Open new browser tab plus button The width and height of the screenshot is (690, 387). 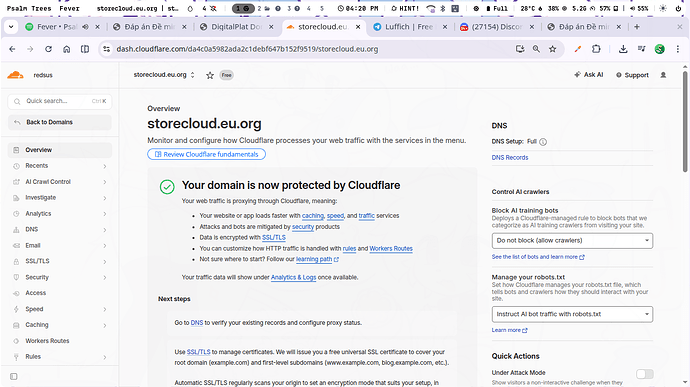pos(637,27)
